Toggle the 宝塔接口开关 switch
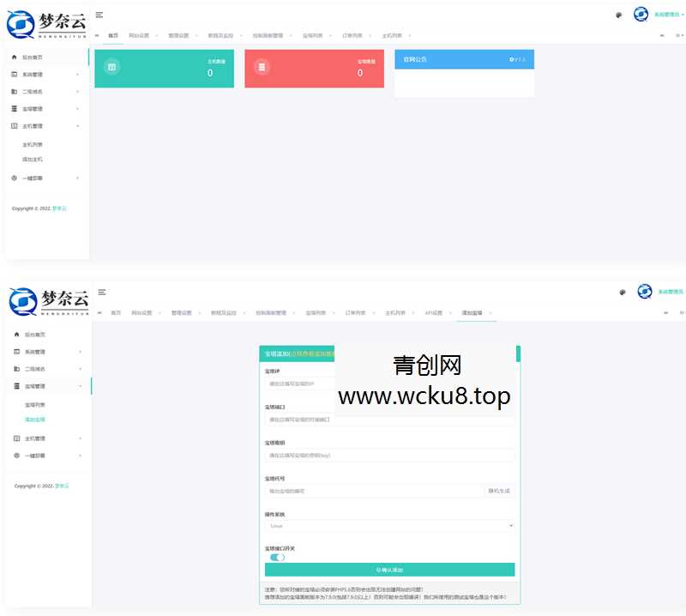686x616 pixels. pyautogui.click(x=276, y=557)
